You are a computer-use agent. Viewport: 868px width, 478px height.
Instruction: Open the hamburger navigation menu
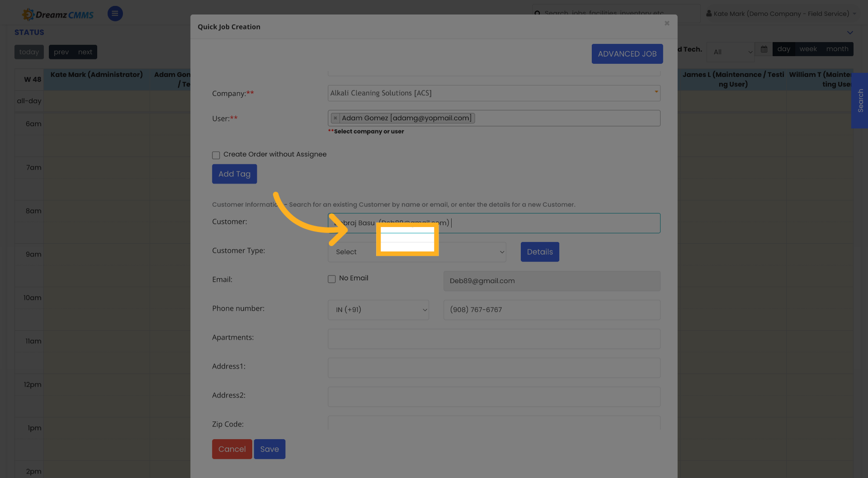(x=115, y=14)
